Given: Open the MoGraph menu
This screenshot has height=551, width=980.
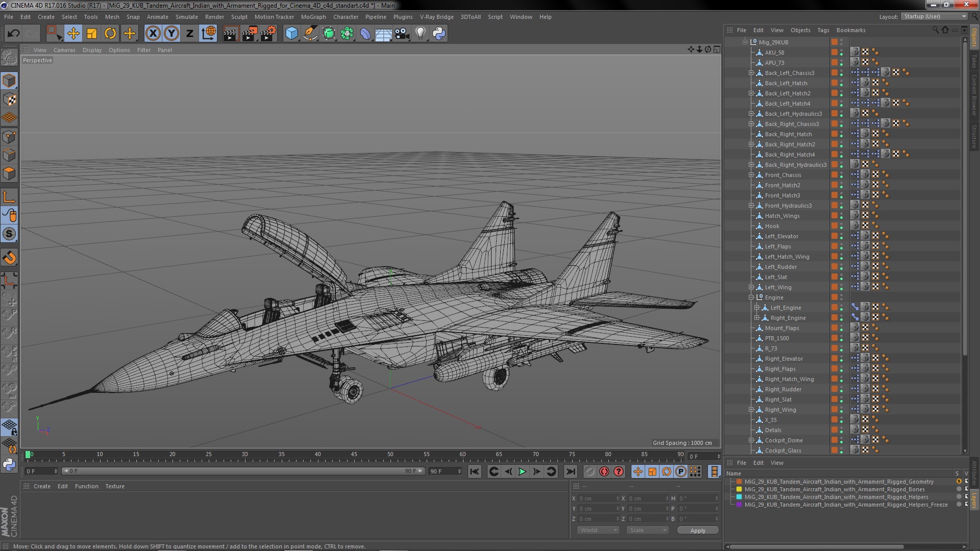Looking at the screenshot, I should (x=313, y=17).
